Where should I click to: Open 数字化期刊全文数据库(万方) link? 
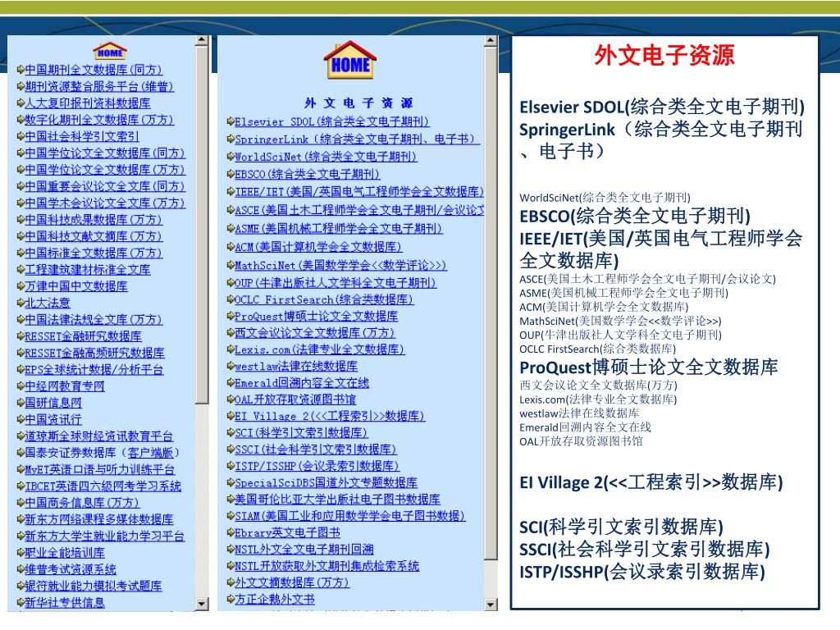pos(99,120)
